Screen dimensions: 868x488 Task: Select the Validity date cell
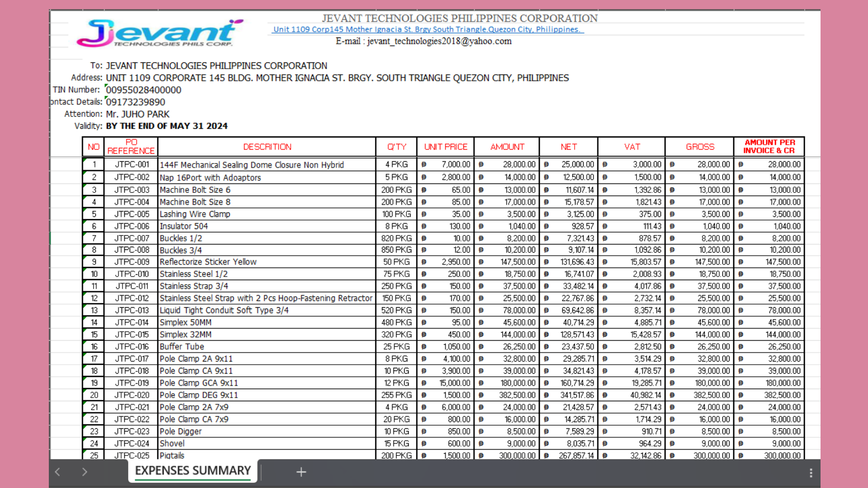pos(167,126)
